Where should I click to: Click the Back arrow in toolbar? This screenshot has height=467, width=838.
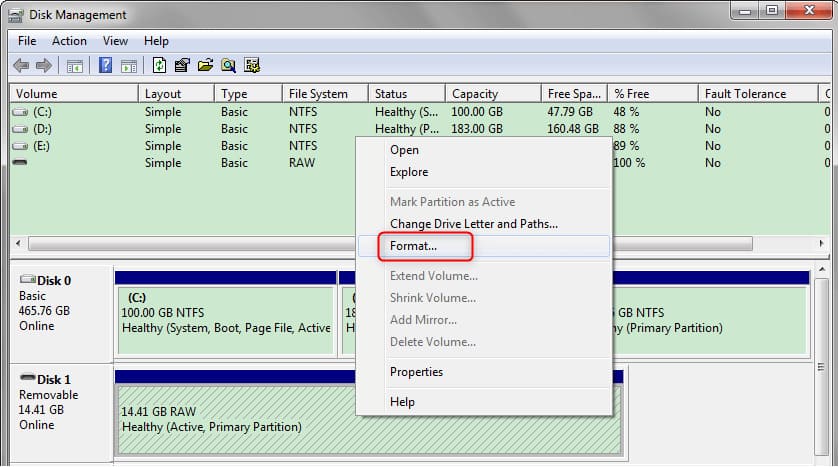point(20,66)
